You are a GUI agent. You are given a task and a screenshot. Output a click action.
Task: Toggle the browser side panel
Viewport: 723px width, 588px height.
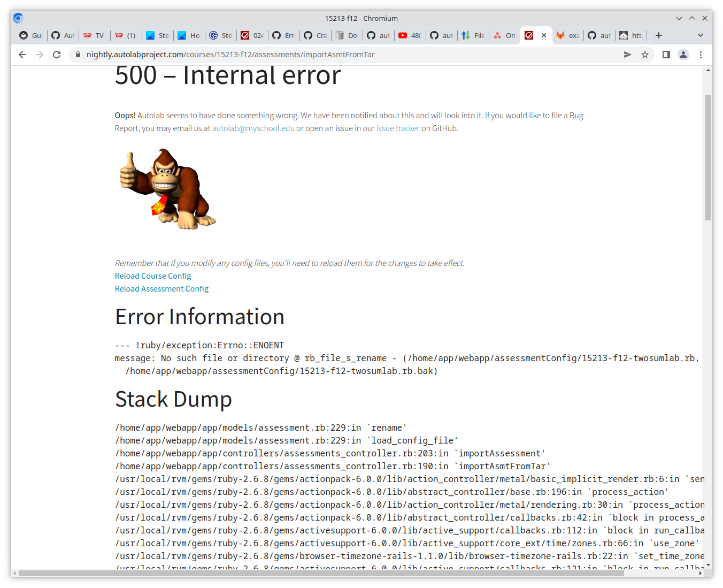coord(666,55)
